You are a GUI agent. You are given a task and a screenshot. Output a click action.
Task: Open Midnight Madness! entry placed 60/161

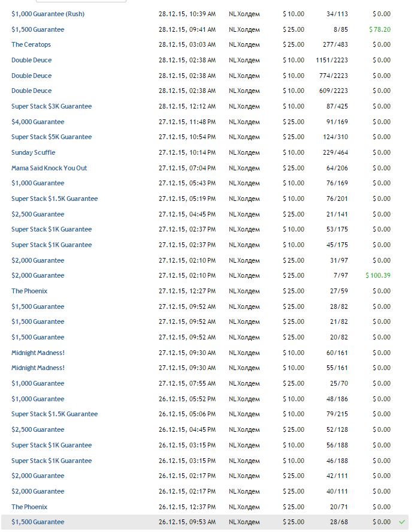pos(38,353)
